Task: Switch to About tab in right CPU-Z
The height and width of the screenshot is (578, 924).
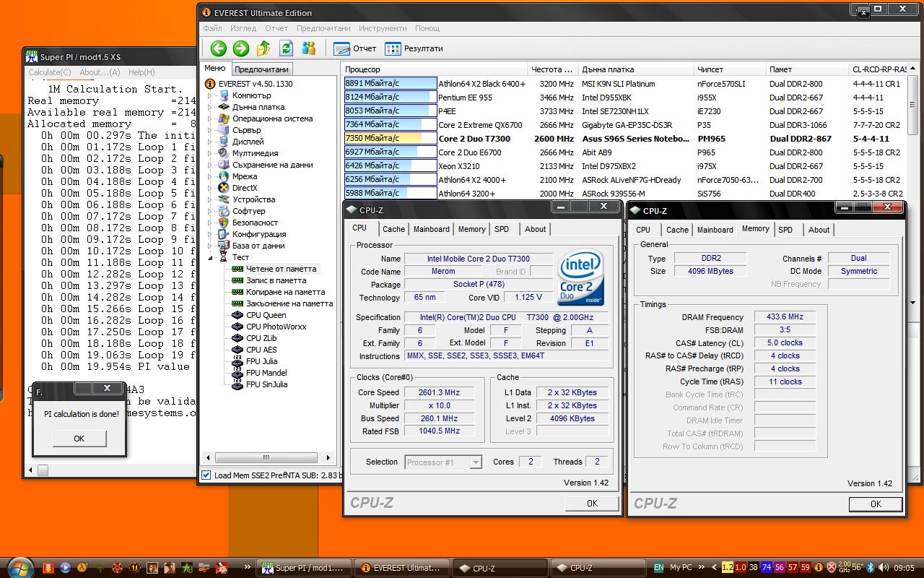Action: (x=819, y=230)
